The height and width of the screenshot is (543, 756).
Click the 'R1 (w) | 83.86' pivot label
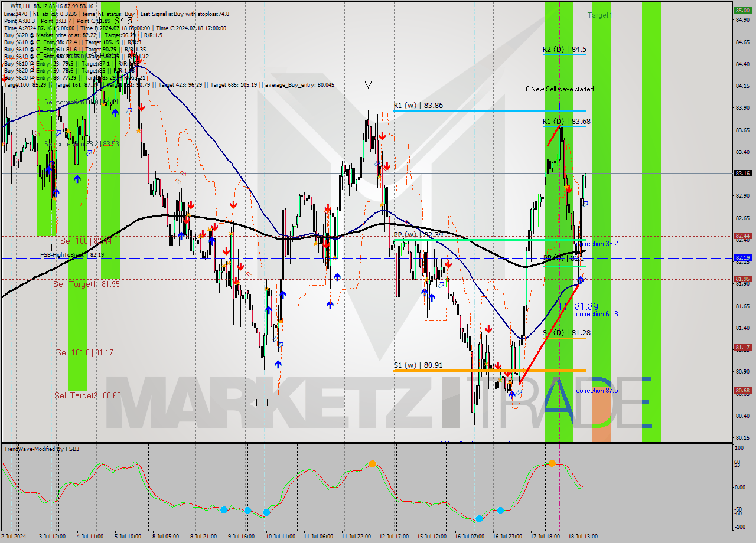pyautogui.click(x=418, y=105)
